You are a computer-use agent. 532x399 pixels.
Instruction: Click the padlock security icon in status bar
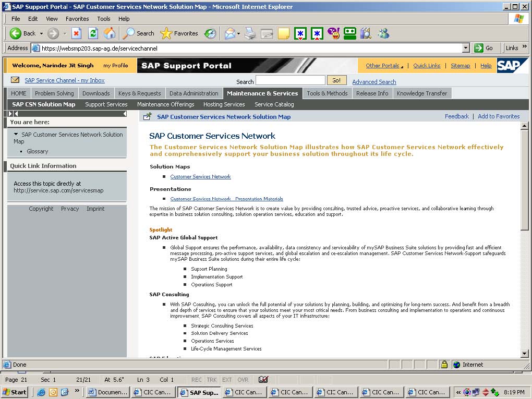click(x=444, y=365)
